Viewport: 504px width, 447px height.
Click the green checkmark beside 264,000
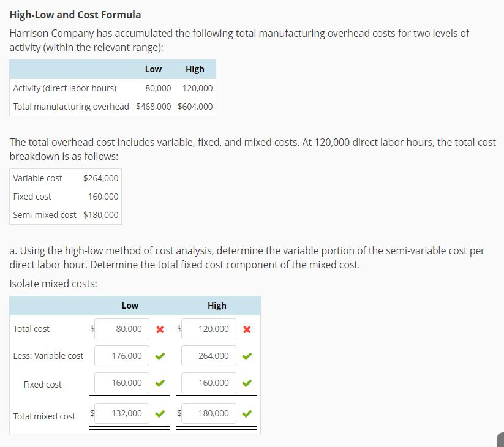click(x=247, y=356)
